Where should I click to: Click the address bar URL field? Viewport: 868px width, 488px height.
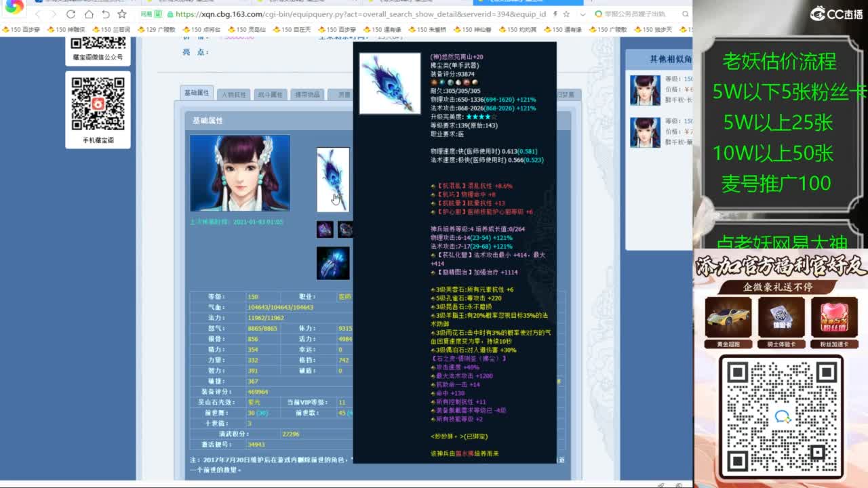tap(359, 14)
